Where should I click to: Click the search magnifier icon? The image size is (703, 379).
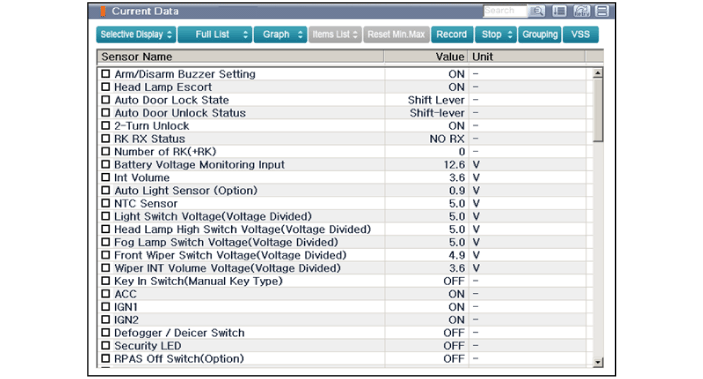pyautogui.click(x=537, y=11)
